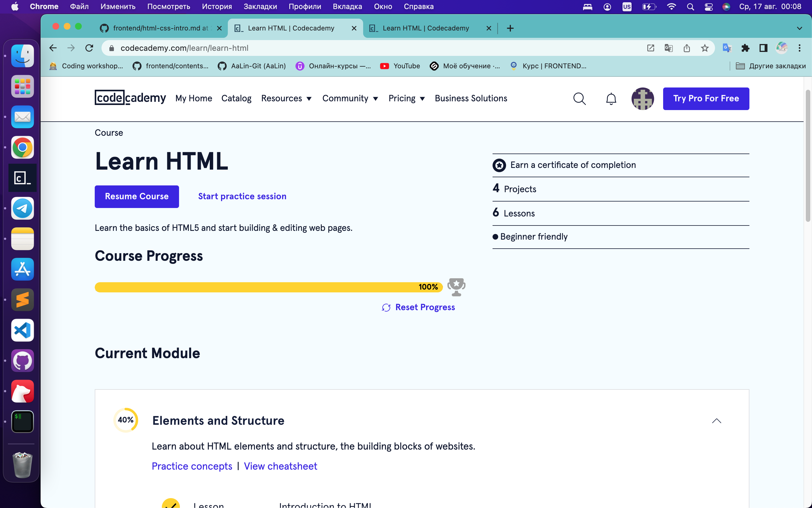812x508 pixels.
Task: Open notifications bell icon
Action: click(x=611, y=99)
